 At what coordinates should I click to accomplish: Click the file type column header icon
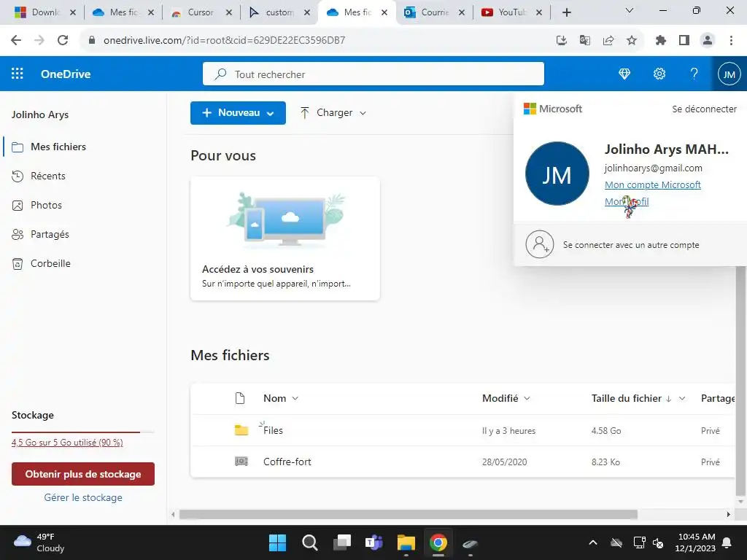[240, 398]
